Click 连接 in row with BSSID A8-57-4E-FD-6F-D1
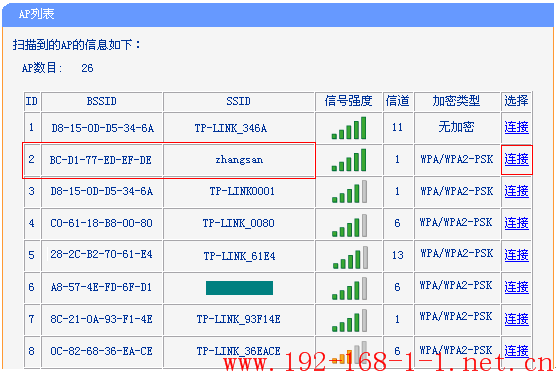The image size is (556, 378). [x=516, y=287]
